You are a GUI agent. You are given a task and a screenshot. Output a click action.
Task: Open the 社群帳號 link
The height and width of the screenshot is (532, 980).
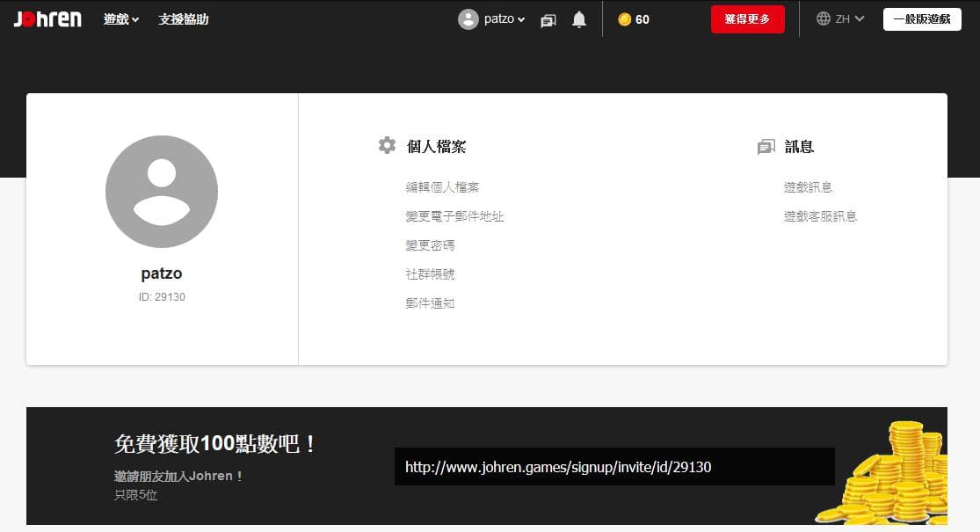click(430, 274)
